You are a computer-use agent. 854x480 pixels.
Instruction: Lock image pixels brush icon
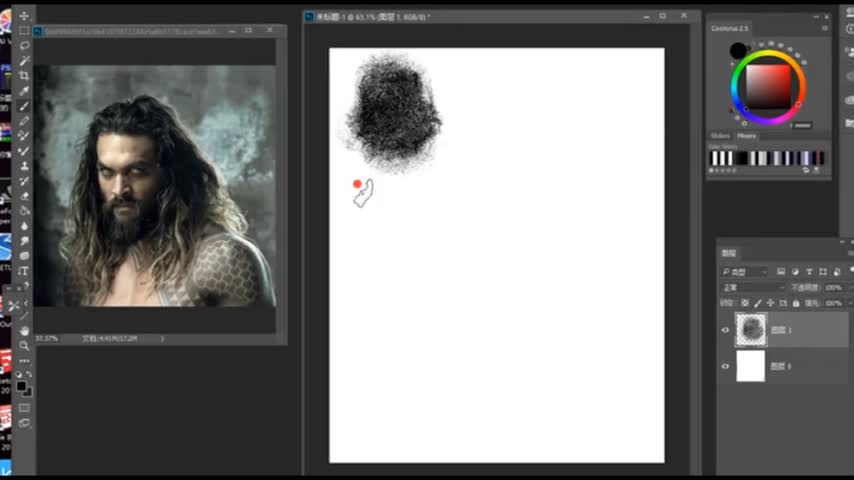[x=758, y=303]
